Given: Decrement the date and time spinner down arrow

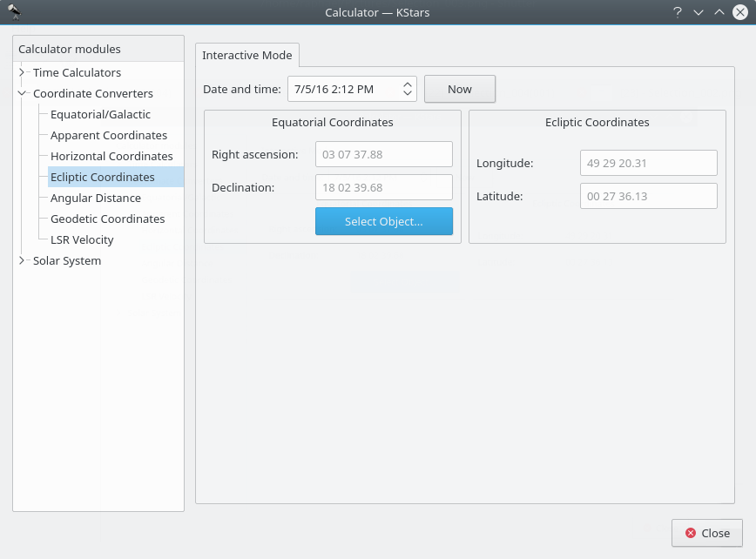Looking at the screenshot, I should (408, 93).
